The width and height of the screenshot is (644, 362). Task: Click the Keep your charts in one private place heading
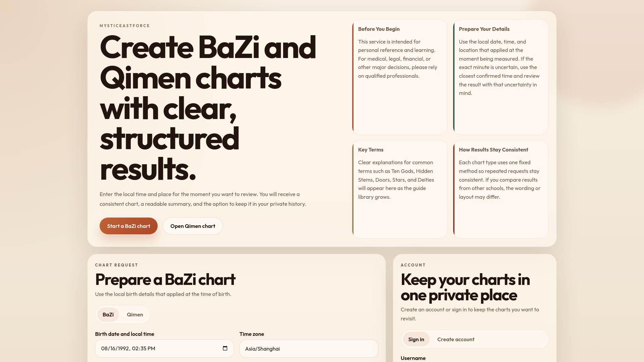pos(465,287)
